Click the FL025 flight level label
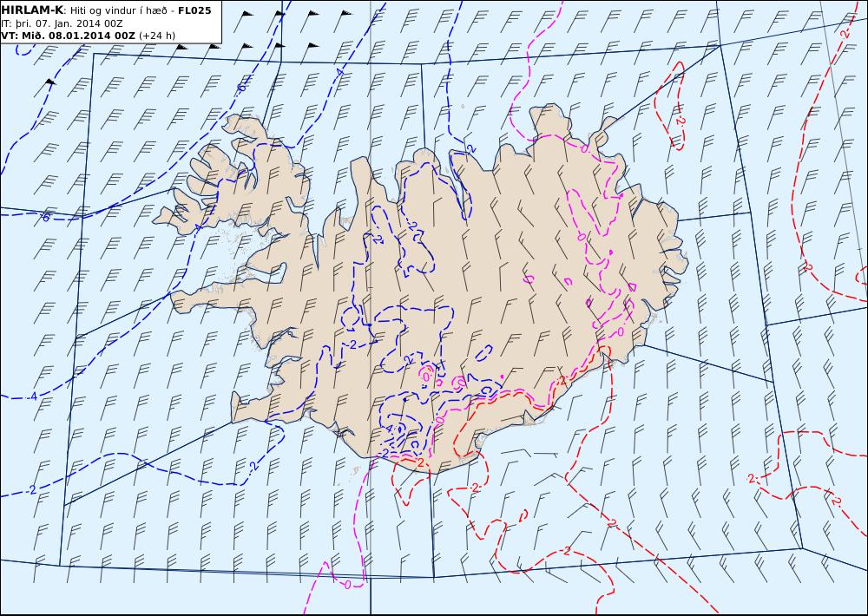 (194, 10)
